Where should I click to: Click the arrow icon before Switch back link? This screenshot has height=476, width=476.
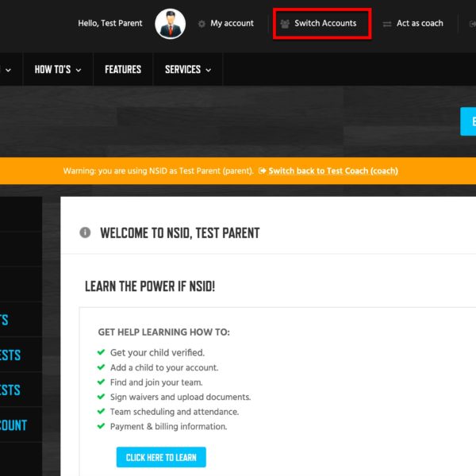[x=262, y=171]
